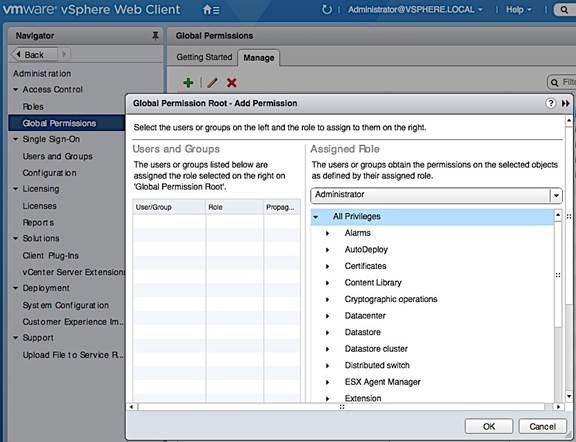Open the Help dropdown menu
The image size is (576, 442).
[x=518, y=10]
